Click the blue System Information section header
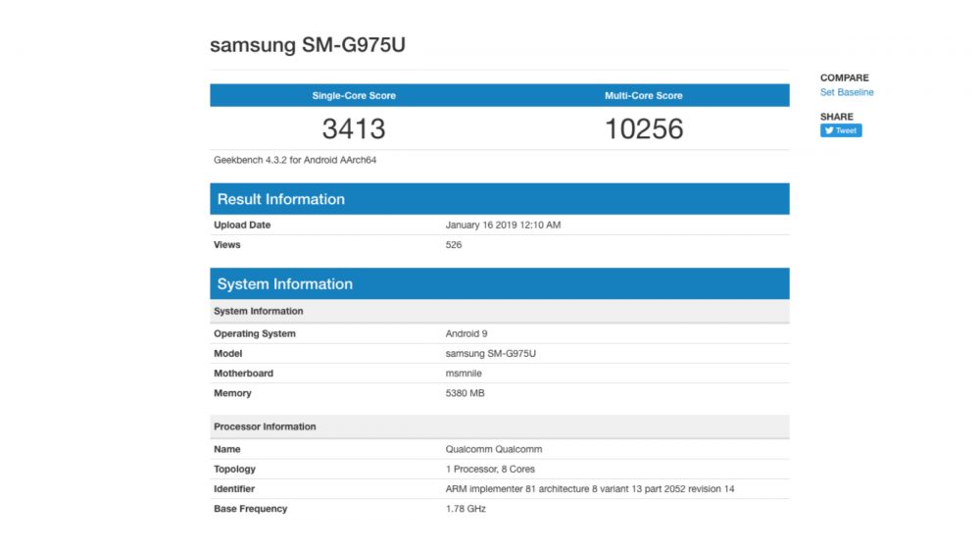The image size is (980, 549). (285, 284)
